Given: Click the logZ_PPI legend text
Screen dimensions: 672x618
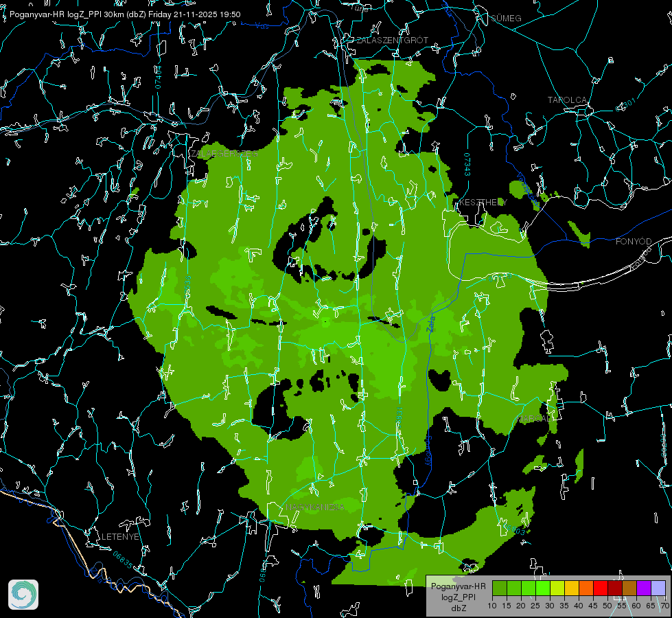Looking at the screenshot, I should [x=458, y=597].
